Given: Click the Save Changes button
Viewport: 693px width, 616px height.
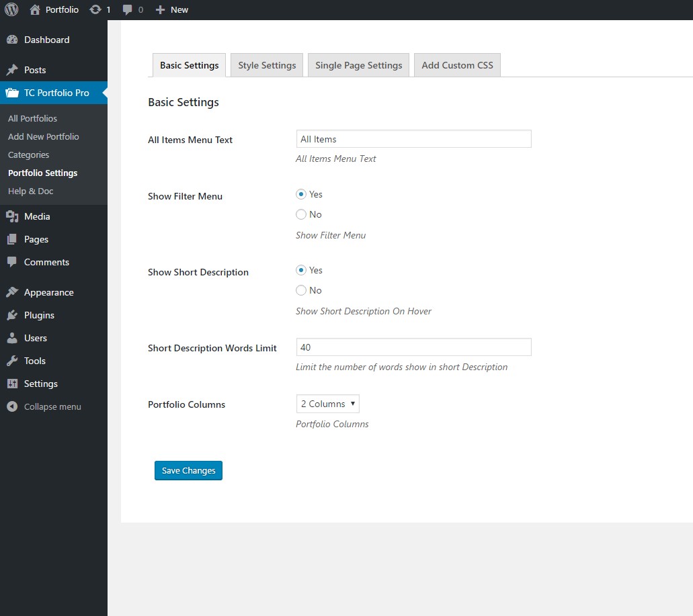Looking at the screenshot, I should (188, 470).
